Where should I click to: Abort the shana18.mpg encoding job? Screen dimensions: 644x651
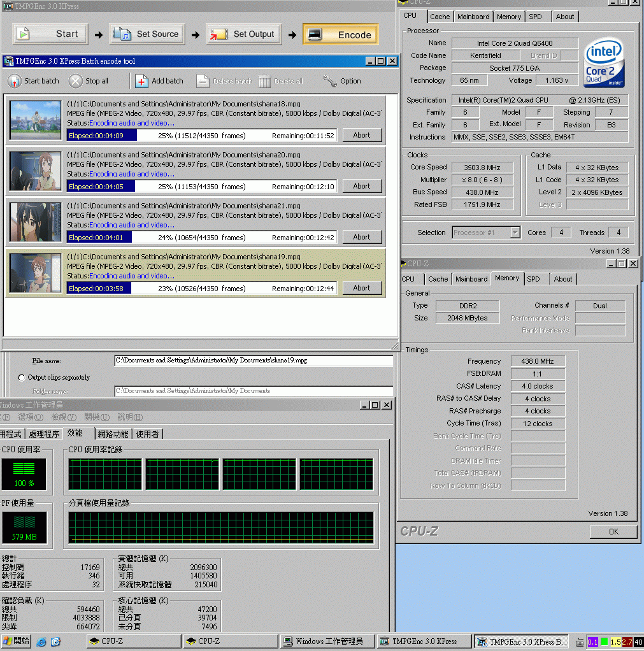(x=362, y=135)
